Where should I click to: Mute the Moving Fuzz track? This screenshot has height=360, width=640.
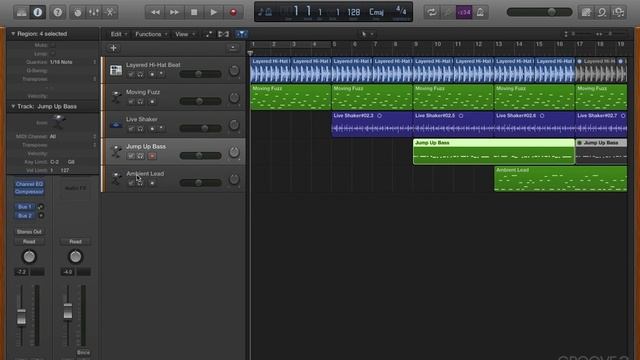pyautogui.click(x=131, y=102)
